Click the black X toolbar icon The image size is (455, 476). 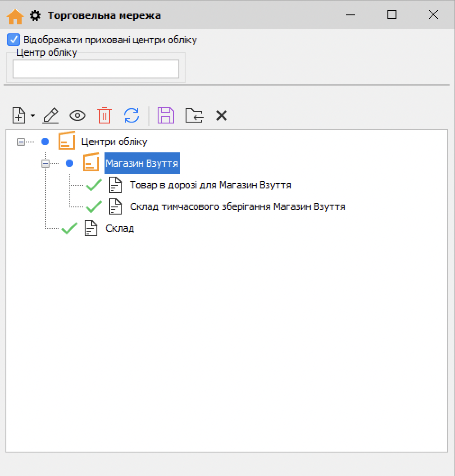click(221, 116)
